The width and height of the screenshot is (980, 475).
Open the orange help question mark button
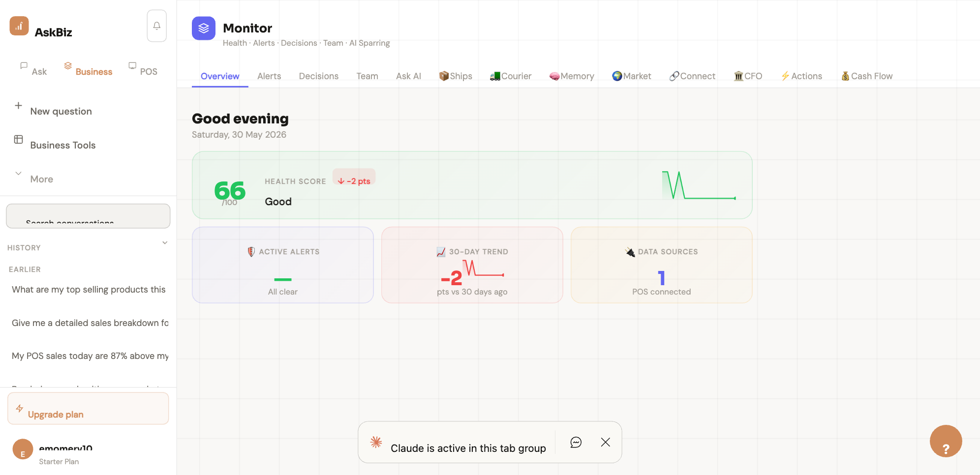click(x=946, y=441)
